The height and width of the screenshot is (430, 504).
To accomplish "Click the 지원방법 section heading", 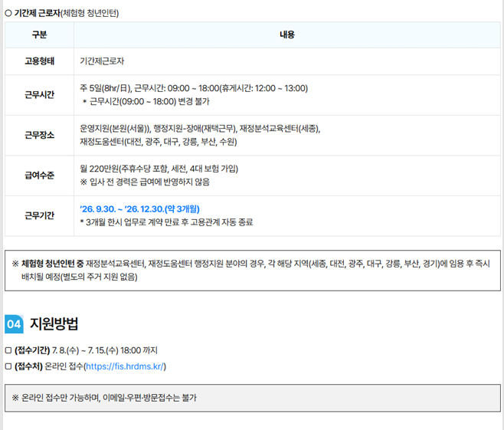I will pyautogui.click(x=54, y=323).
